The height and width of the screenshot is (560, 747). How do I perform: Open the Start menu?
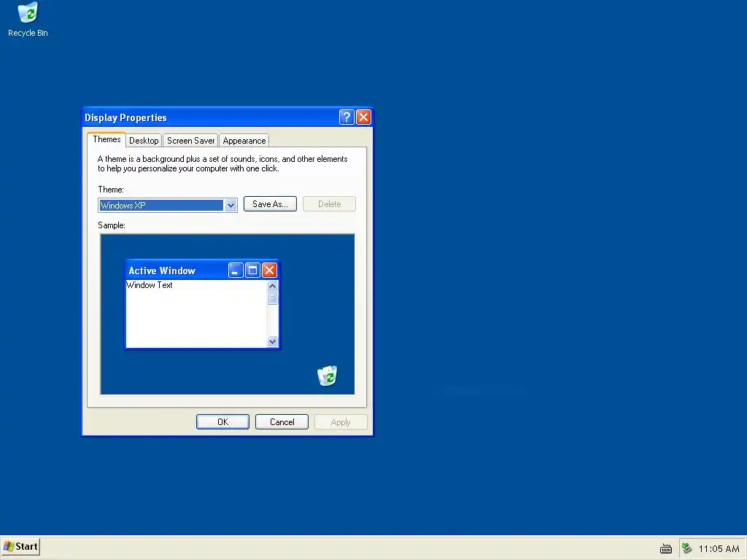20,547
